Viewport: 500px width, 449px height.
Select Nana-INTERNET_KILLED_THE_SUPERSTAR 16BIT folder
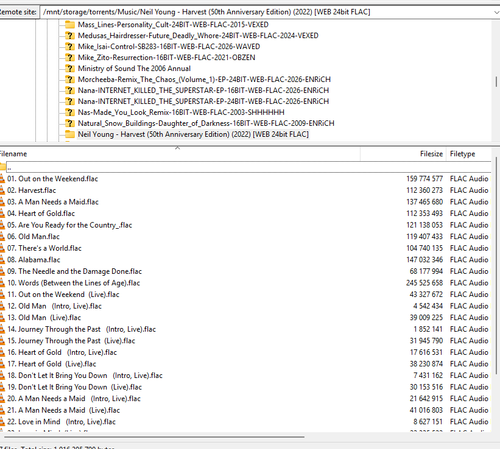click(203, 90)
